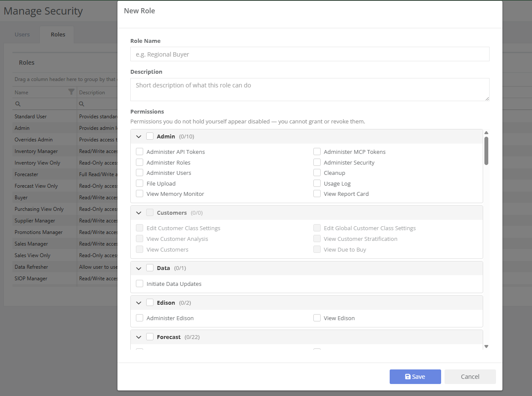Click the Role Name input field
The height and width of the screenshot is (396, 532).
coord(310,54)
